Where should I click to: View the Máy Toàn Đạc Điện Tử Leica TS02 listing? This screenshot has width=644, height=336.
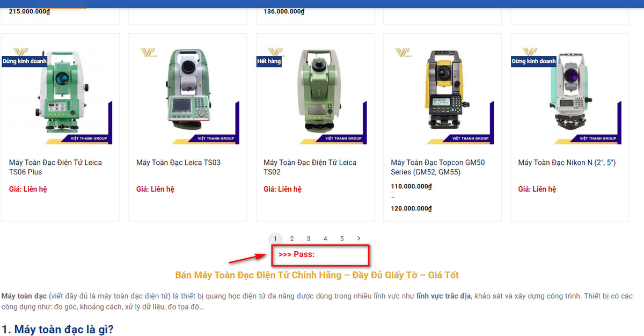click(x=310, y=167)
